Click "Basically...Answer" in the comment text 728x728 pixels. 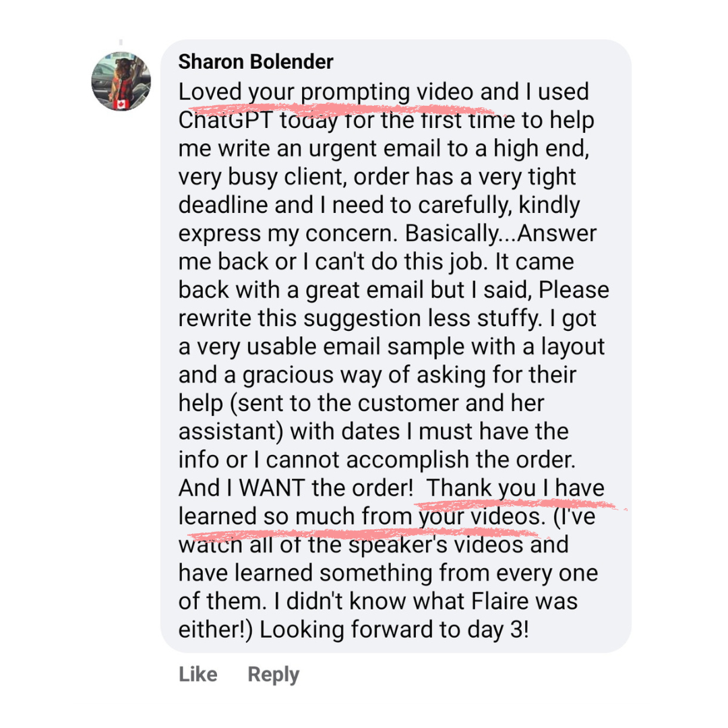click(494, 233)
